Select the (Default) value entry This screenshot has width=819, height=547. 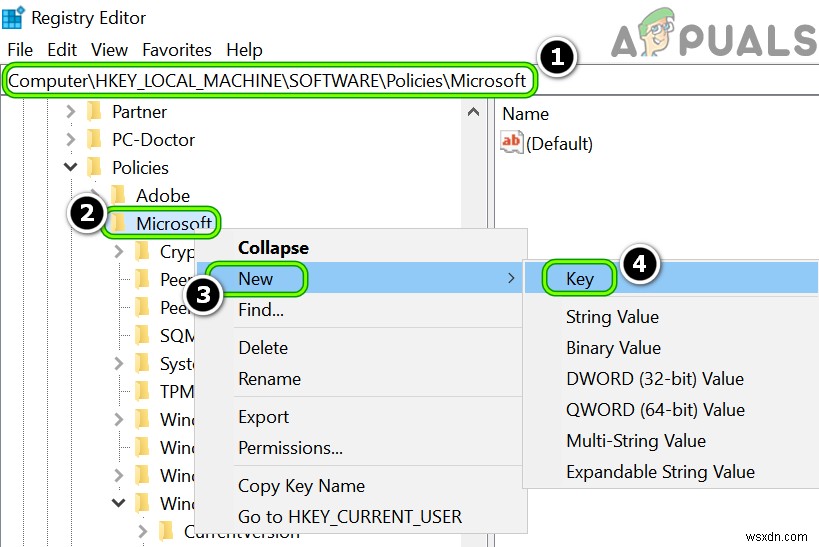point(559,144)
